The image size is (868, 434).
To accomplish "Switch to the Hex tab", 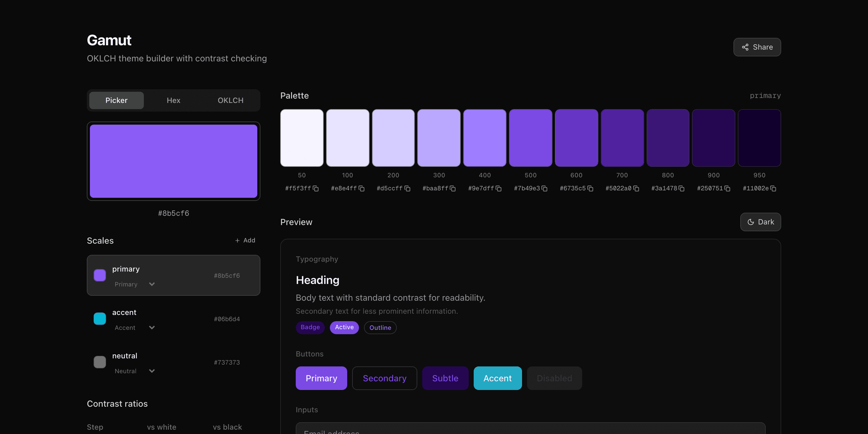I will click(x=173, y=100).
